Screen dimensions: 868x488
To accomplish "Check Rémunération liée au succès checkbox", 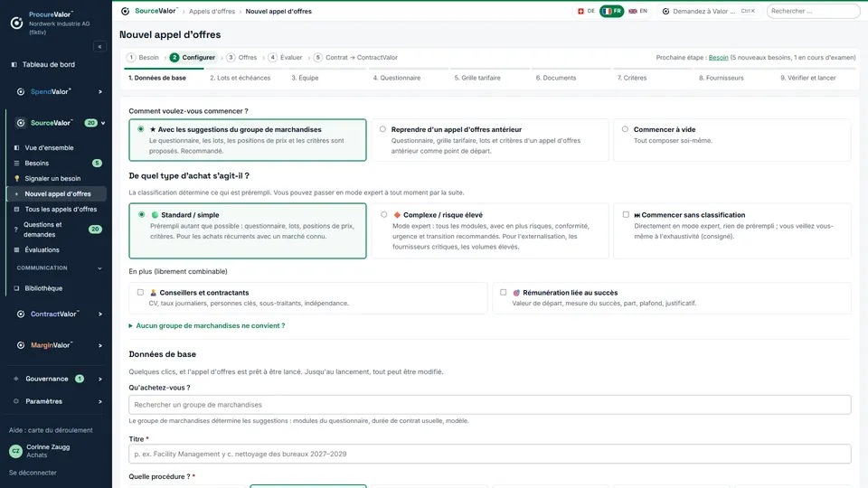I will [504, 292].
